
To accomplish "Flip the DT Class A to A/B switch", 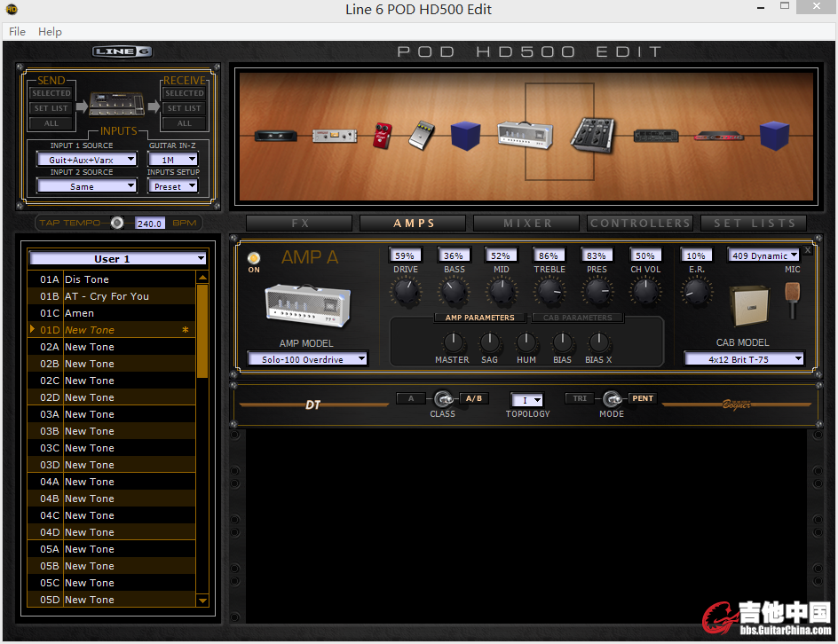I will coord(442,399).
